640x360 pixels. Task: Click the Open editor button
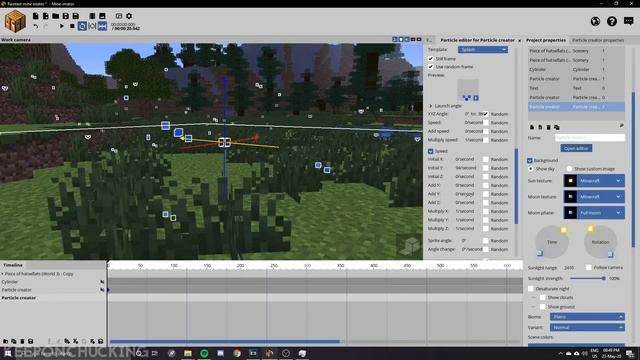tap(576, 148)
